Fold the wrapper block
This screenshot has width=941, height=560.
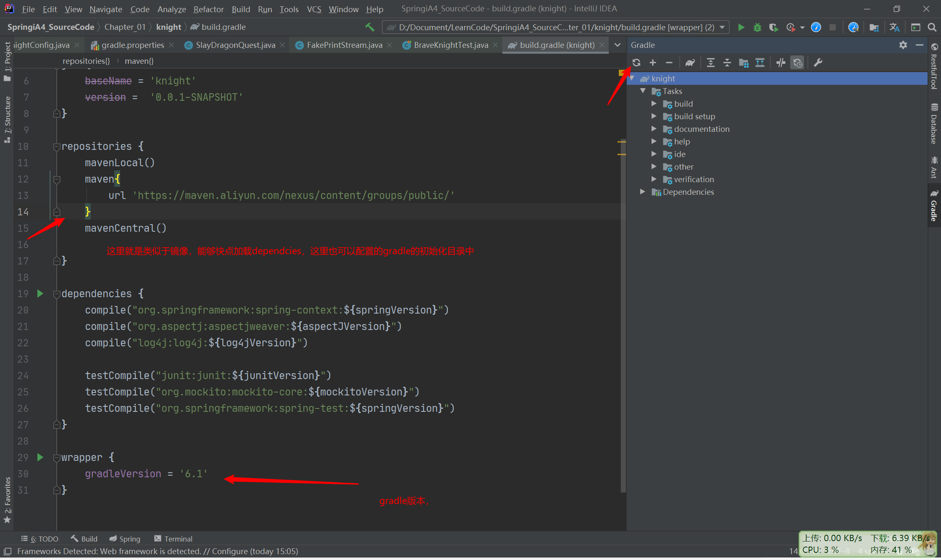click(57, 458)
